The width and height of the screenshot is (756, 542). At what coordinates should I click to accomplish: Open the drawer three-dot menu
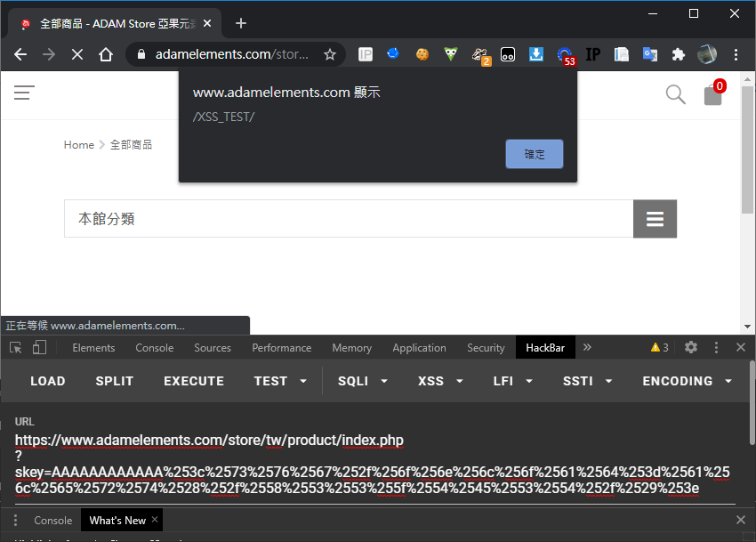(15, 520)
